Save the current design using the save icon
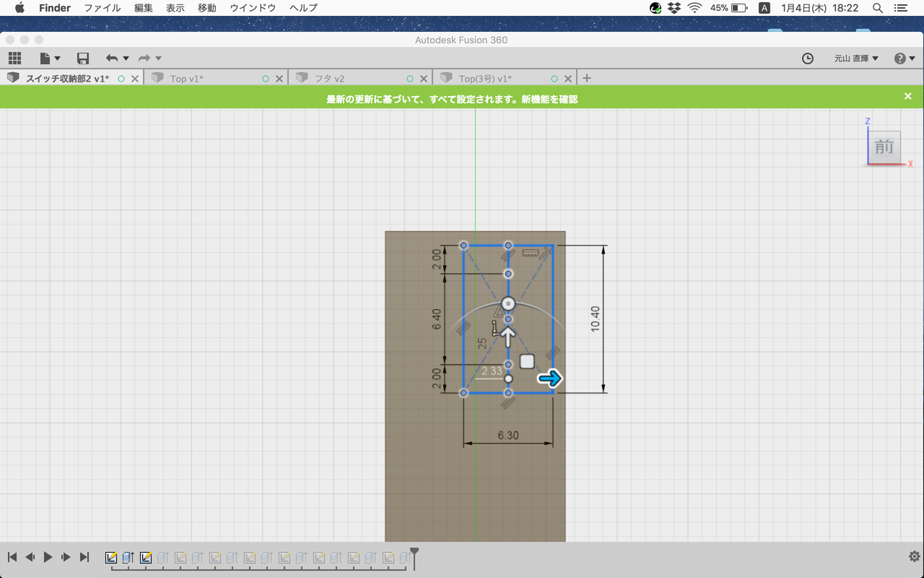 82,58
